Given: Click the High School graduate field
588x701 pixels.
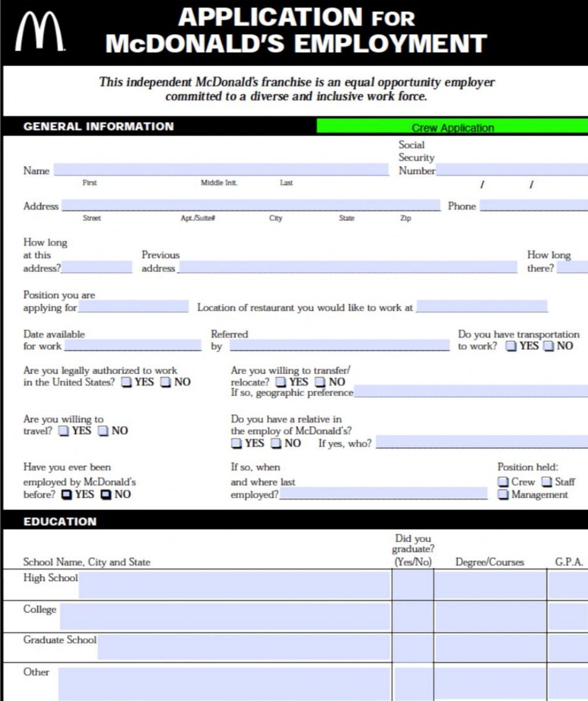Looking at the screenshot, I should [x=413, y=585].
